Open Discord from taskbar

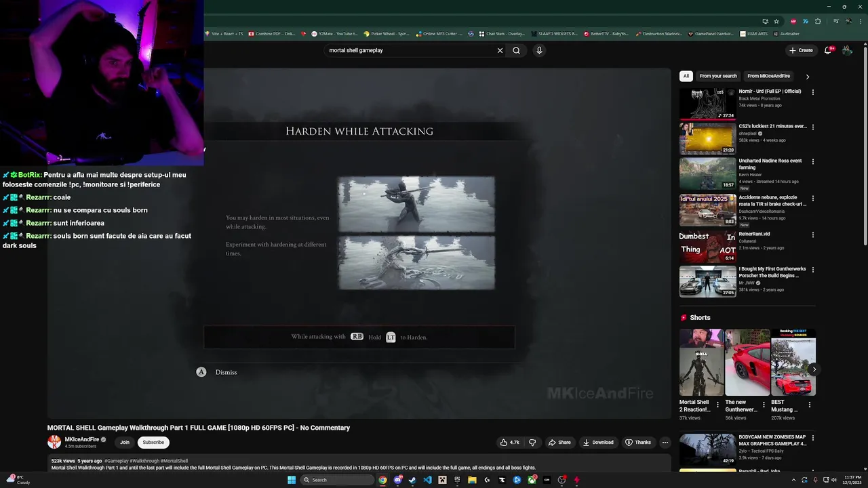tap(398, 480)
